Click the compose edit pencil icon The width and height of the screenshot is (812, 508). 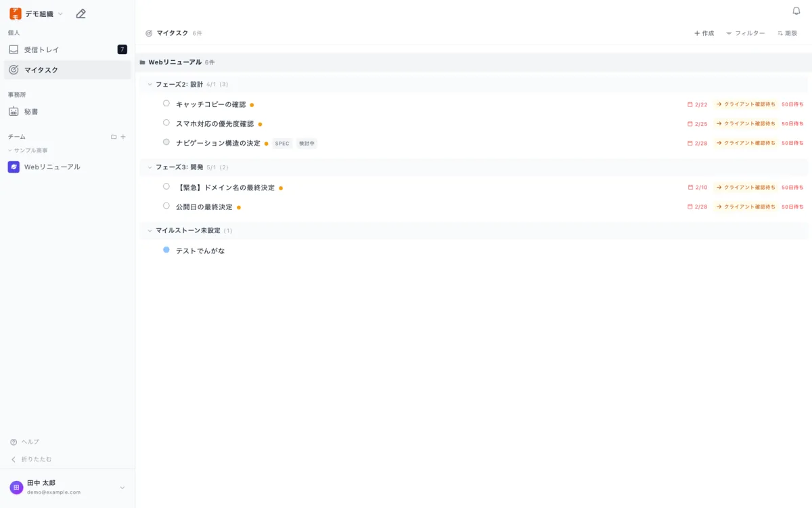pyautogui.click(x=81, y=14)
